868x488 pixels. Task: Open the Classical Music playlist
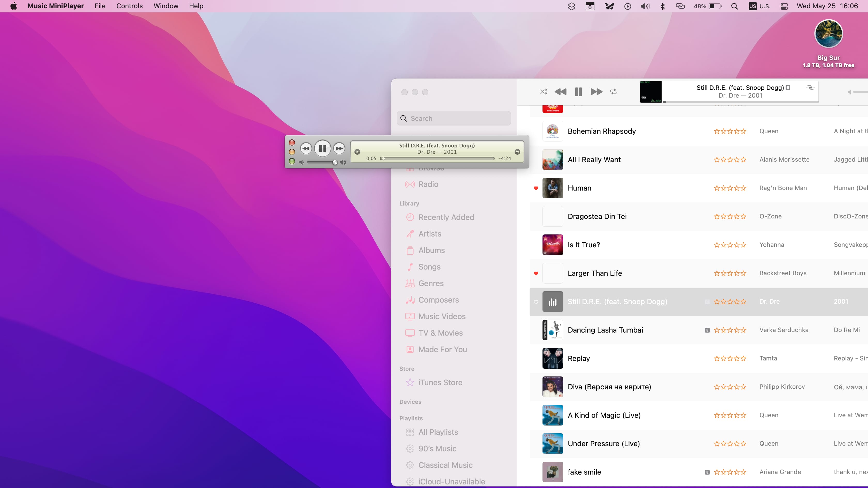click(x=439, y=465)
